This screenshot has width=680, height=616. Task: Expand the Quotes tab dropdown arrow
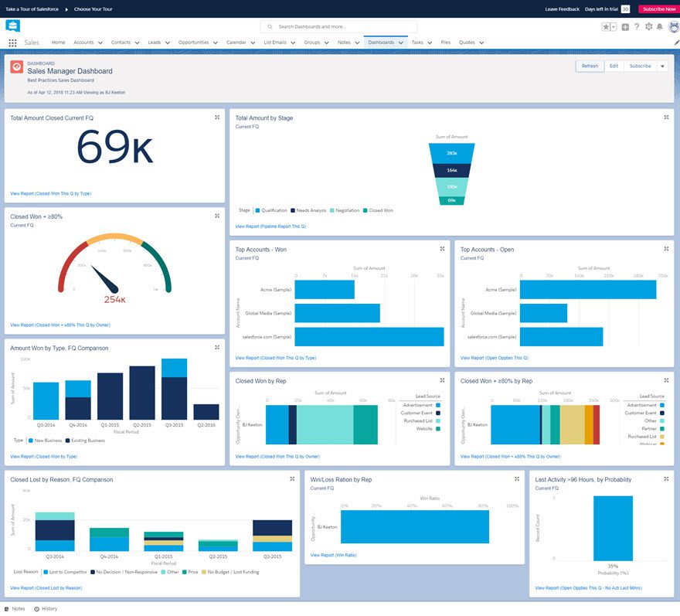[481, 43]
